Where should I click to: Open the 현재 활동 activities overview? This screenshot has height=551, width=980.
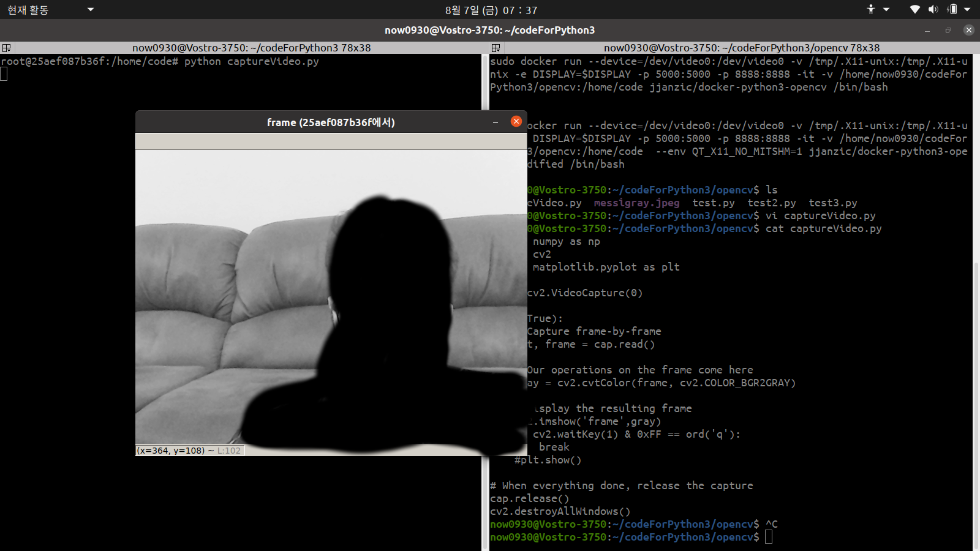click(28, 10)
